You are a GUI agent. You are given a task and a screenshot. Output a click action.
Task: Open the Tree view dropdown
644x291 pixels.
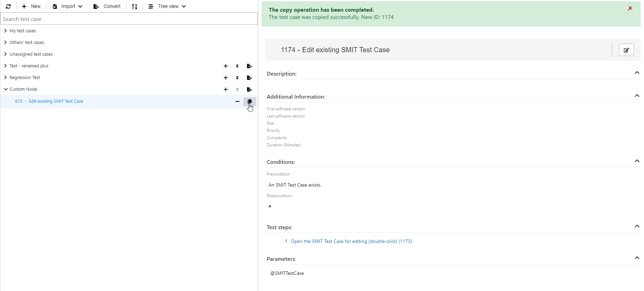click(167, 7)
